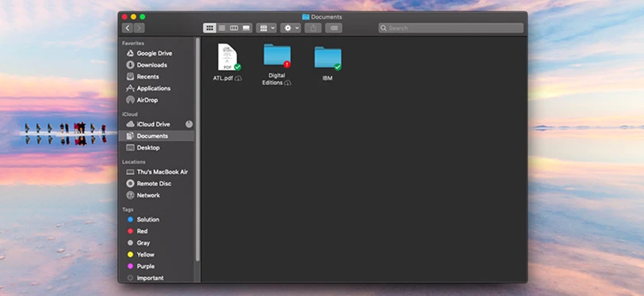
Task: Open AirDrop in the sidebar
Action: point(156,100)
